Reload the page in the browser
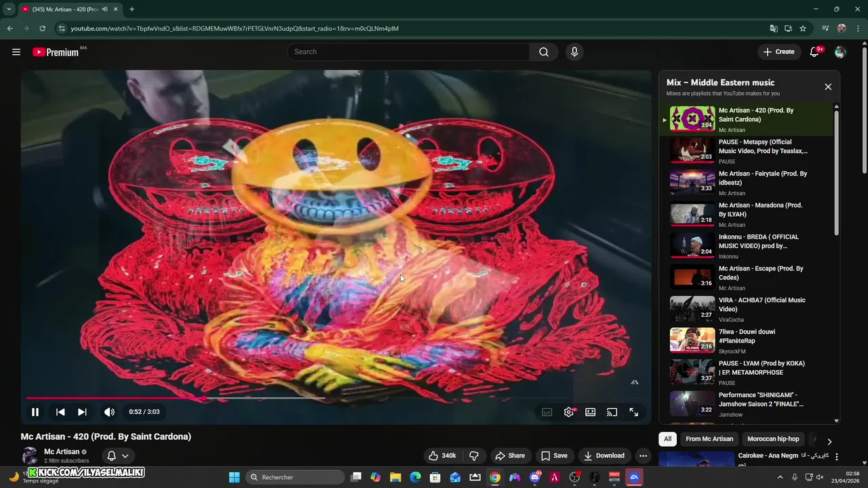This screenshot has width=868, height=488. point(42,28)
